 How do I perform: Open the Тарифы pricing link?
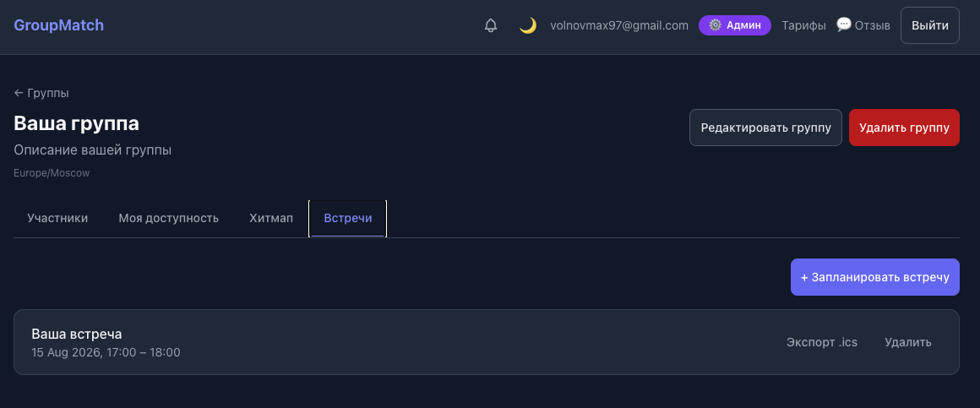(x=803, y=25)
